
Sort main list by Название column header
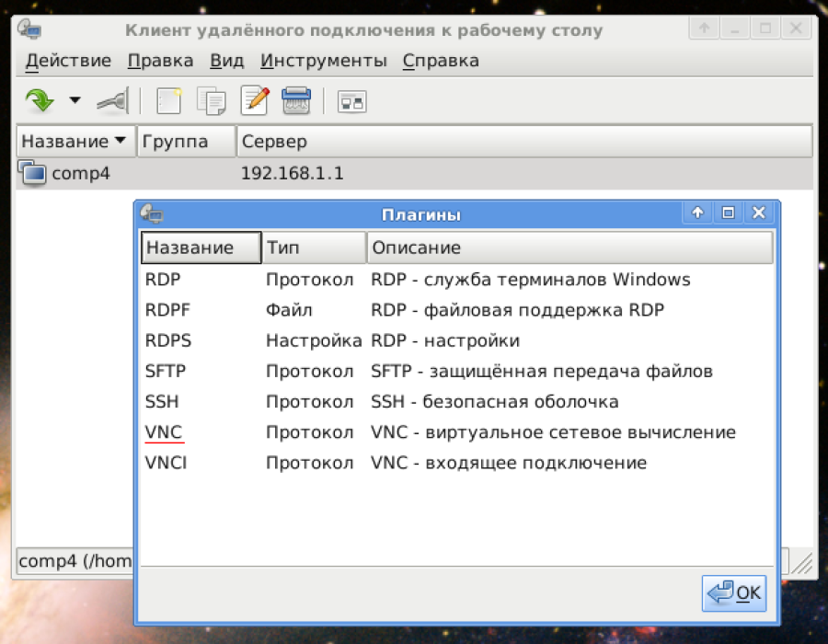pos(76,142)
